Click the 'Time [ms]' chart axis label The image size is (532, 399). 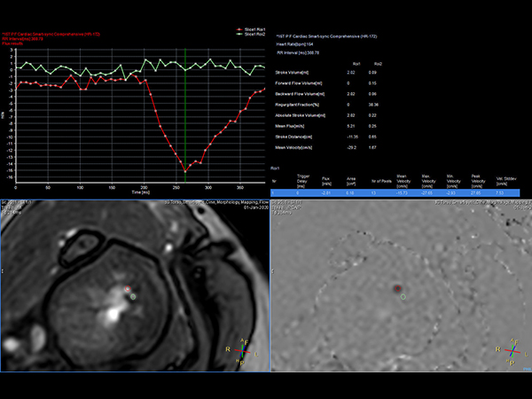point(140,192)
